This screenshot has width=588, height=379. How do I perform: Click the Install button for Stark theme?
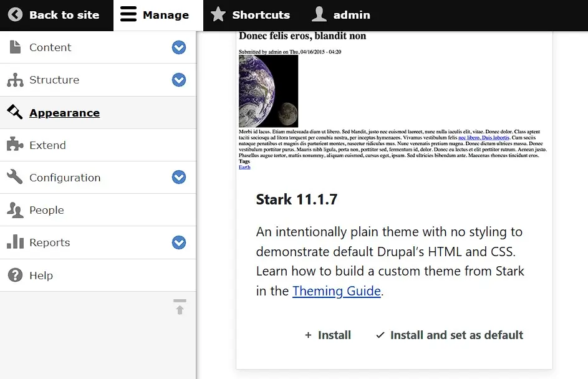pyautogui.click(x=328, y=335)
